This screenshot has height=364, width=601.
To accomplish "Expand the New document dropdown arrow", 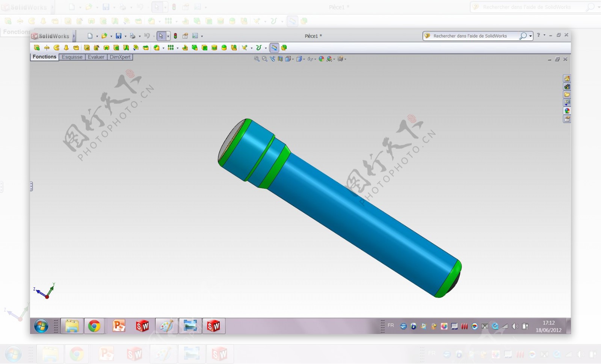I will tap(97, 36).
